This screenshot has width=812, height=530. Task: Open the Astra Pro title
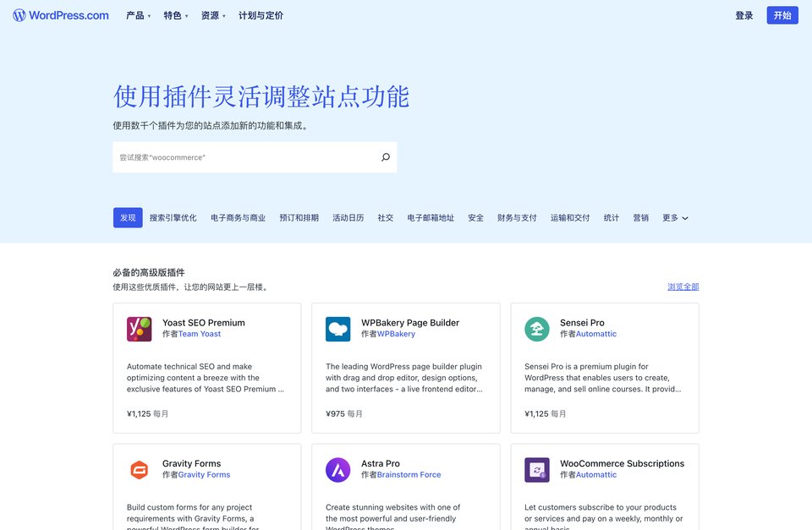point(381,463)
